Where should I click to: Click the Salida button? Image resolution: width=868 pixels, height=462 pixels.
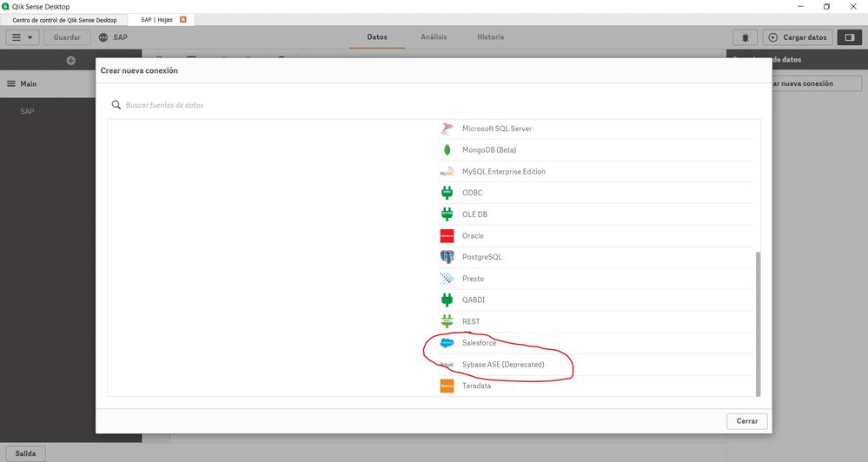pyautogui.click(x=25, y=453)
